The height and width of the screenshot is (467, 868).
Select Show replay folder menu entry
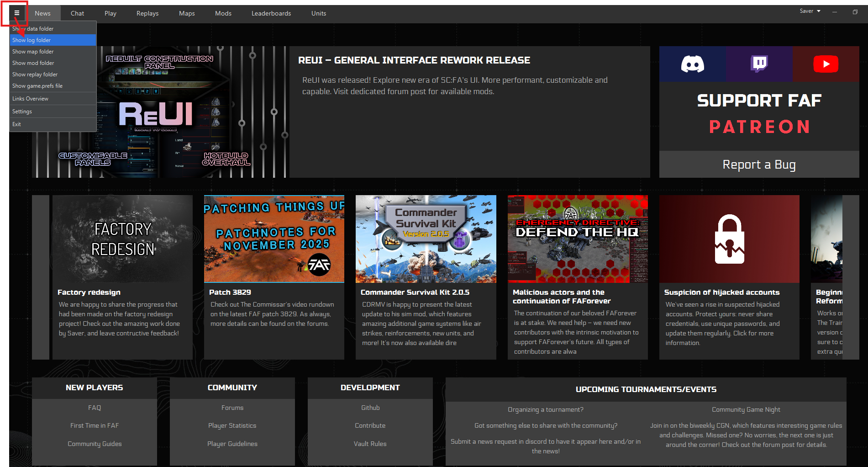53,74
